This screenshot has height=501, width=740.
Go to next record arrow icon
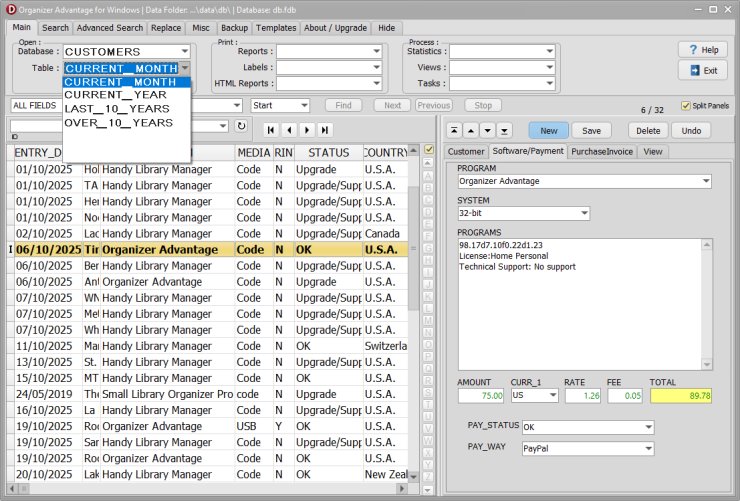(x=307, y=130)
